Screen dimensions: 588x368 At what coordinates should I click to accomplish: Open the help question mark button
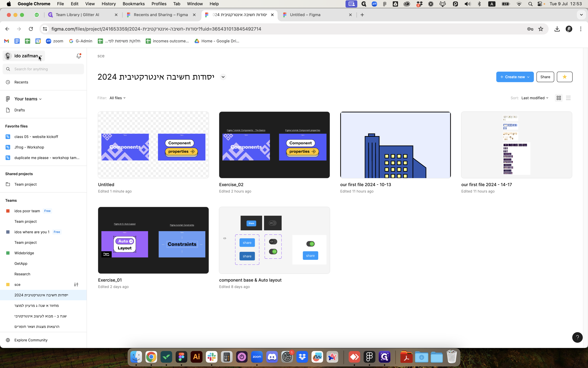click(x=577, y=337)
